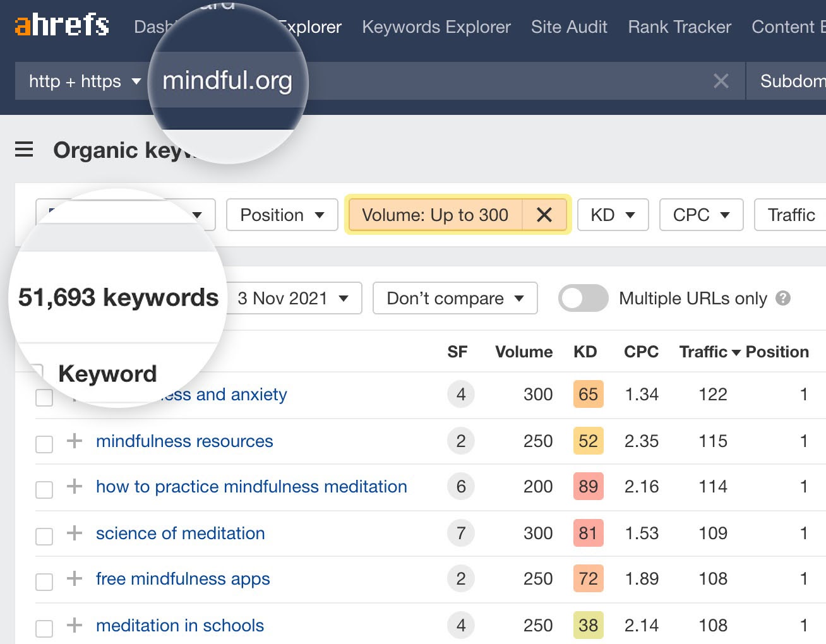
Task: Check the checkbox for mindfulness resources
Action: 44,444
